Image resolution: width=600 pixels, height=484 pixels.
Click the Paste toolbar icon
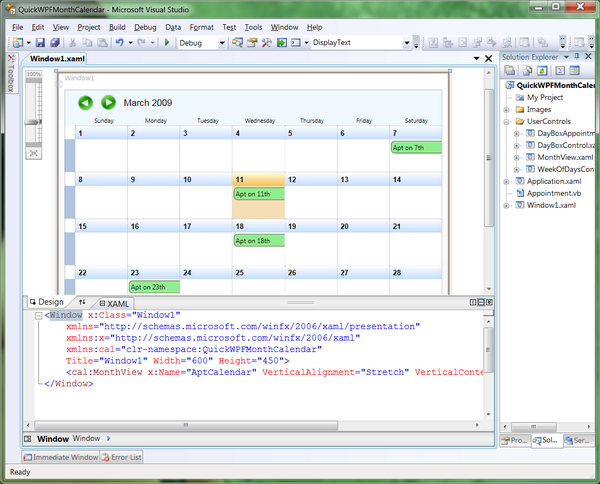[102, 42]
